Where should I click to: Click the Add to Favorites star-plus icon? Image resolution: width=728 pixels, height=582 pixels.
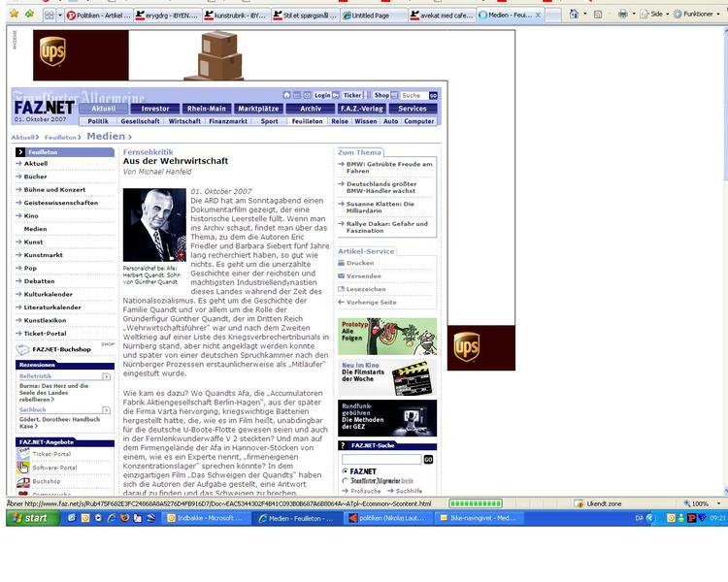30,14
